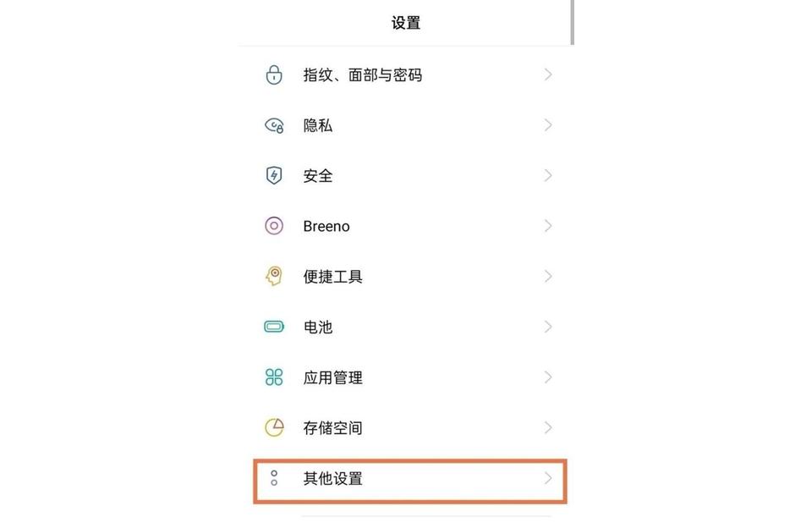Click the security shield icon
Viewport: 812px width, 528px height.
pos(274,176)
